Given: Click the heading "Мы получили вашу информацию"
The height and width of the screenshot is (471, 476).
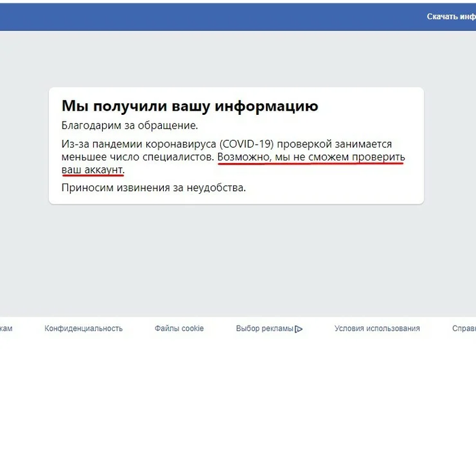Looking at the screenshot, I should (x=190, y=106).
